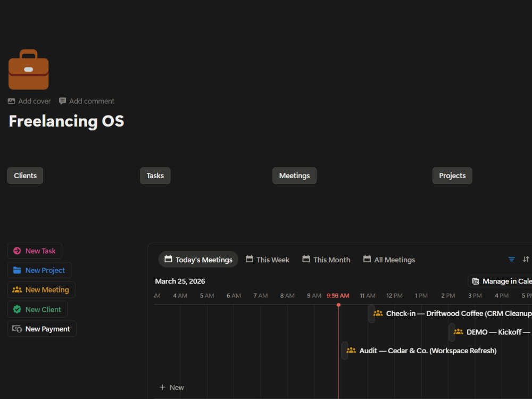Viewport: 532px width, 399px height.
Task: Click the green badge icon on New Client
Action: (x=17, y=309)
